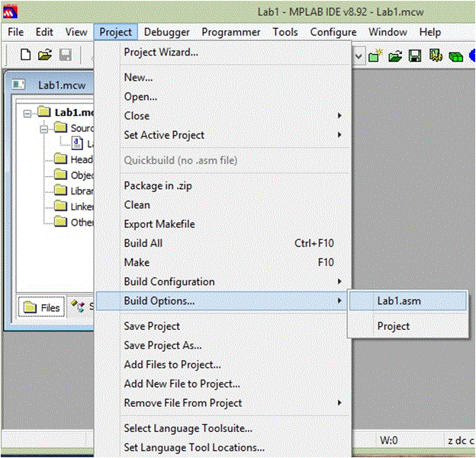Open the Configure menu
The image size is (476, 458).
pos(333,32)
